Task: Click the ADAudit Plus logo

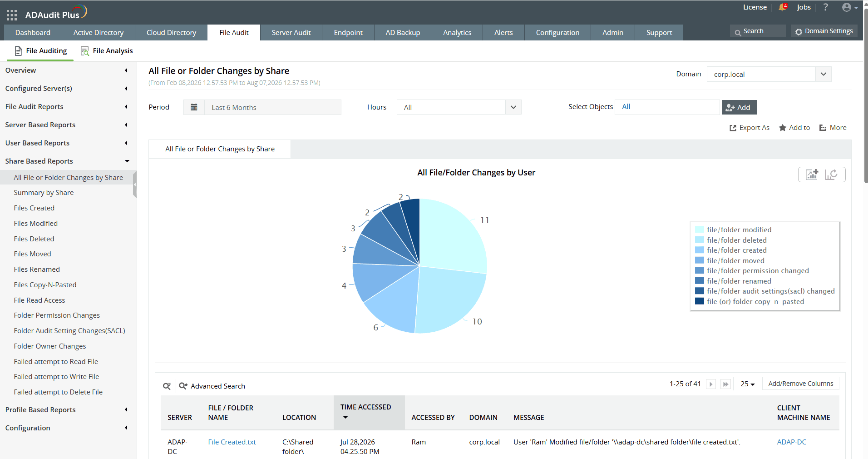Action: click(x=56, y=12)
